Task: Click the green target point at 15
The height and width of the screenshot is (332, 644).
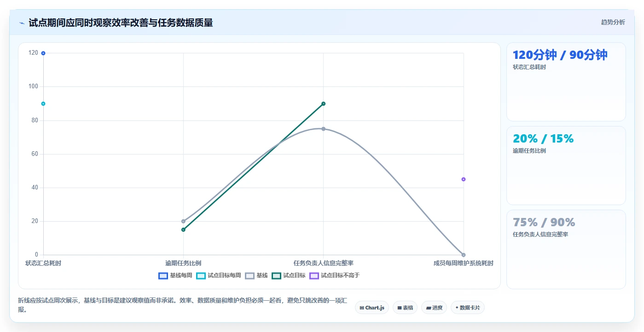Action: tap(183, 229)
